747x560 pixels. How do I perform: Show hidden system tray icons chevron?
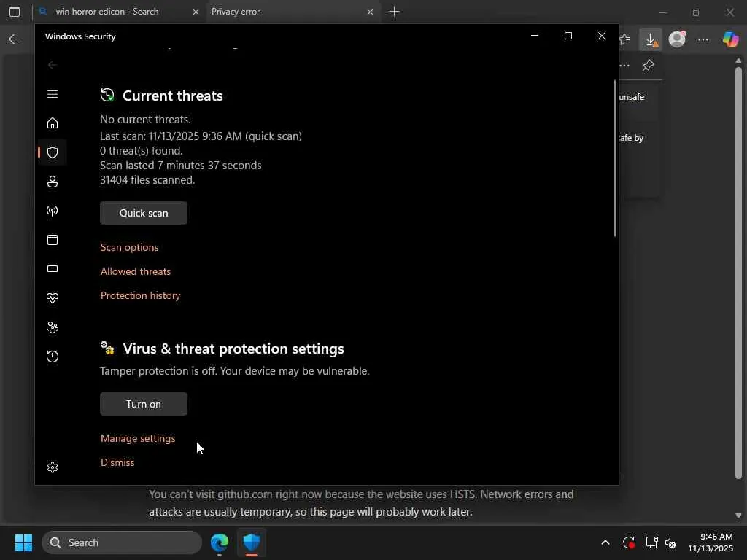pyautogui.click(x=605, y=542)
